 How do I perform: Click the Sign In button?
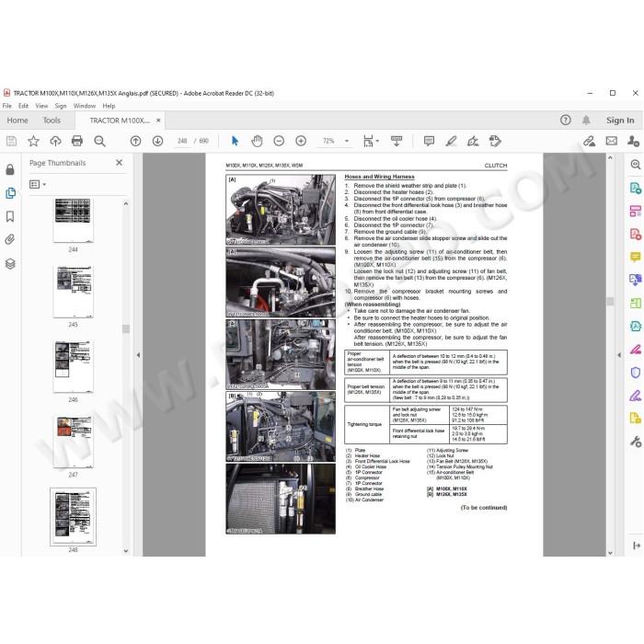(x=620, y=121)
